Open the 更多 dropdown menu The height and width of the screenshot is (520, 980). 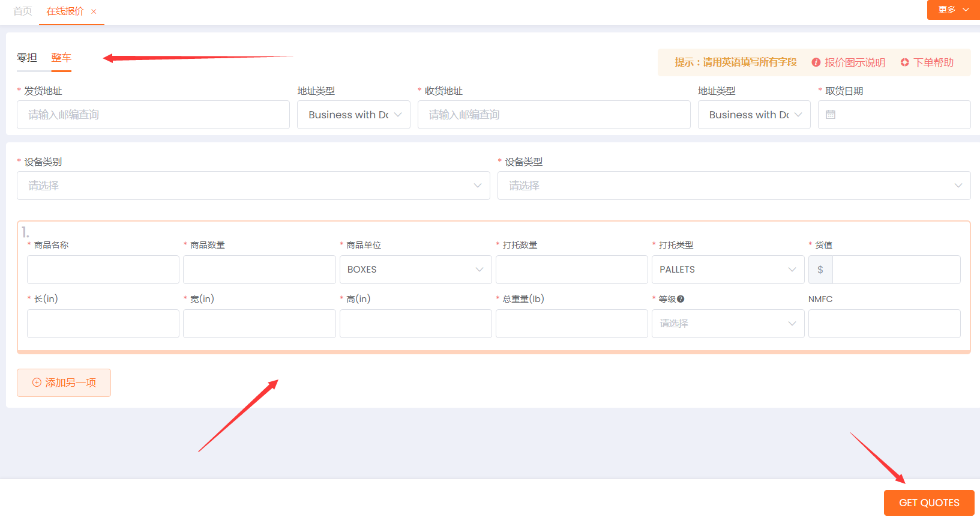point(953,10)
